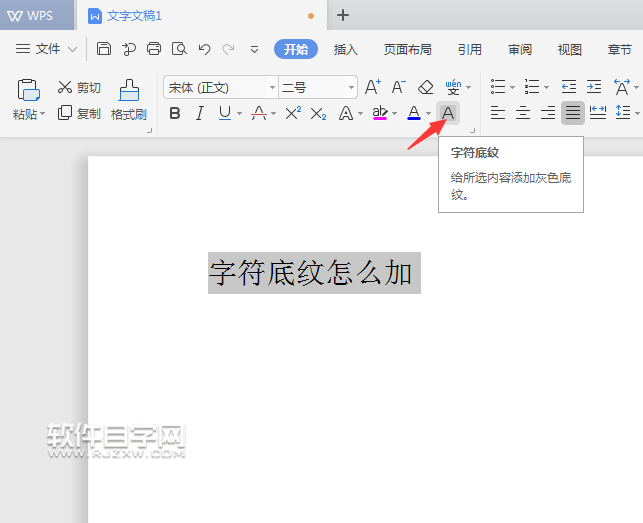The image size is (643, 523).
Task: Toggle Align Left
Action: click(497, 112)
